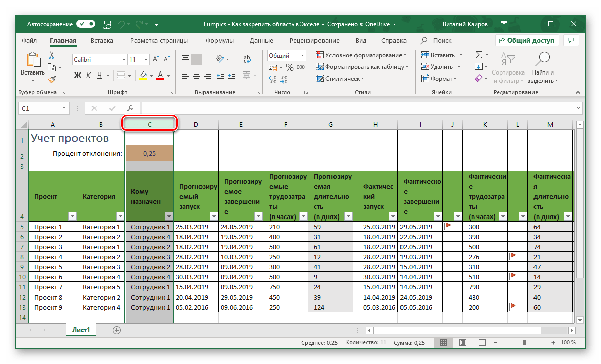Click the Decrease Decimal icon
This screenshot has height=364, width=601.
pyautogui.click(x=284, y=80)
